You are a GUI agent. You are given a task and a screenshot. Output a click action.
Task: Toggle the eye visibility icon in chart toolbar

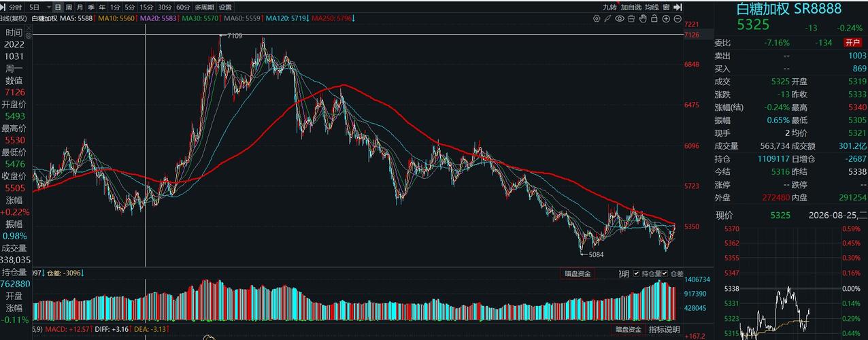pos(620,18)
